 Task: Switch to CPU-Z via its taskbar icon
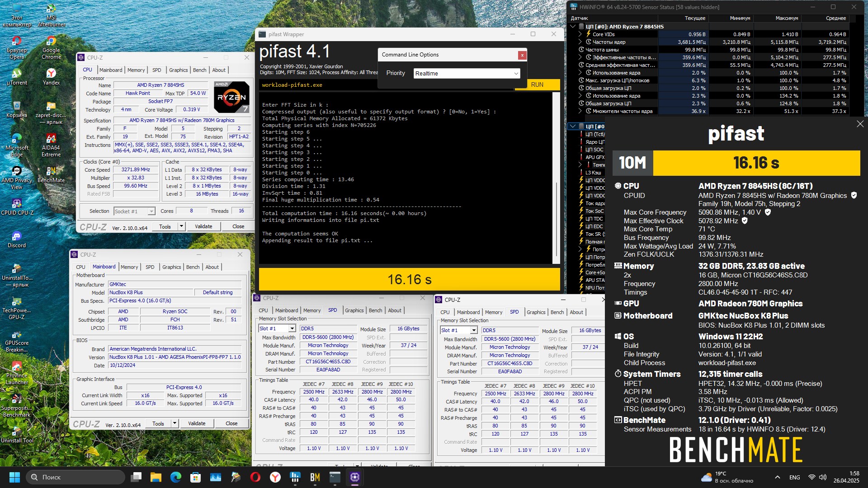click(x=355, y=477)
